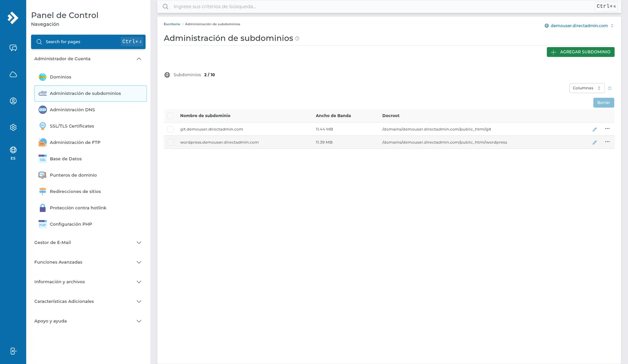
Task: Open the chat messages sidebar icon
Action: (x=13, y=48)
